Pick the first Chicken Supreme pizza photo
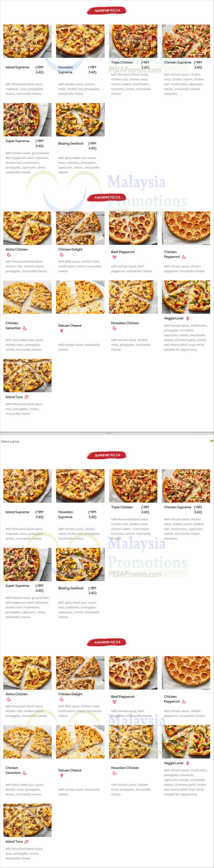Viewport: 214px width, 868px height. pyautogui.click(x=186, y=41)
